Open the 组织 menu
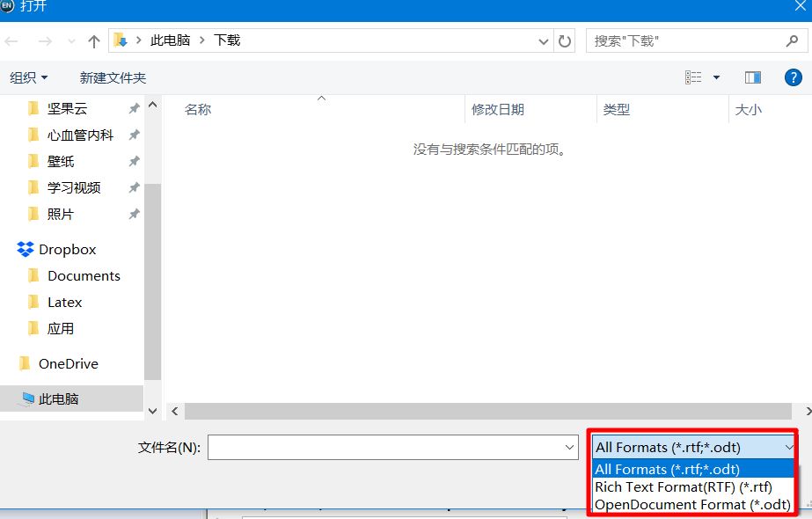 click(29, 77)
